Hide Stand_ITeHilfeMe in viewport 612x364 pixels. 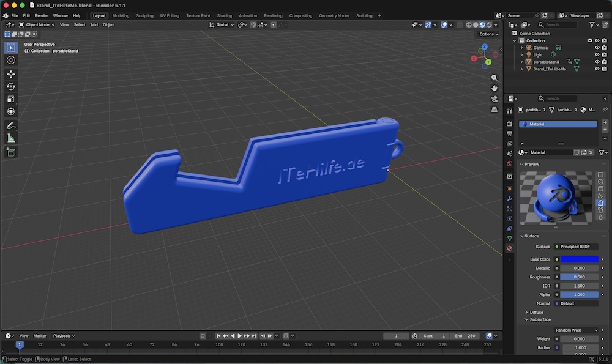(x=597, y=69)
